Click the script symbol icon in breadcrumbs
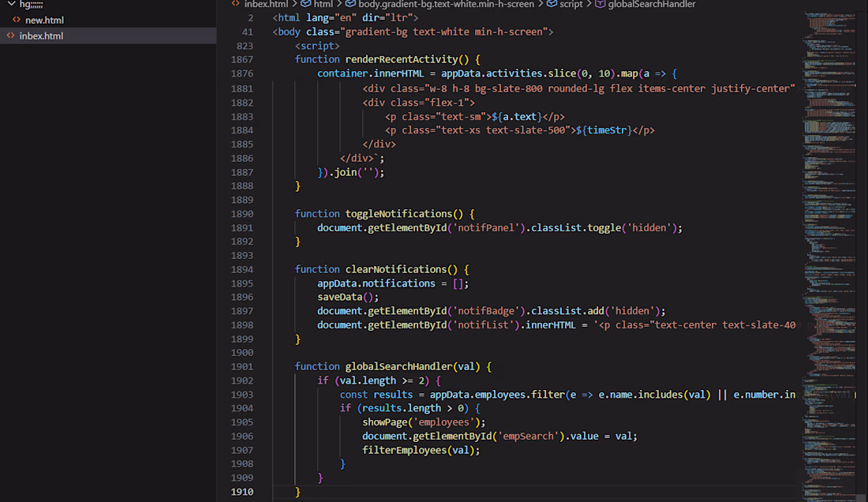The image size is (868, 502). coord(552,4)
